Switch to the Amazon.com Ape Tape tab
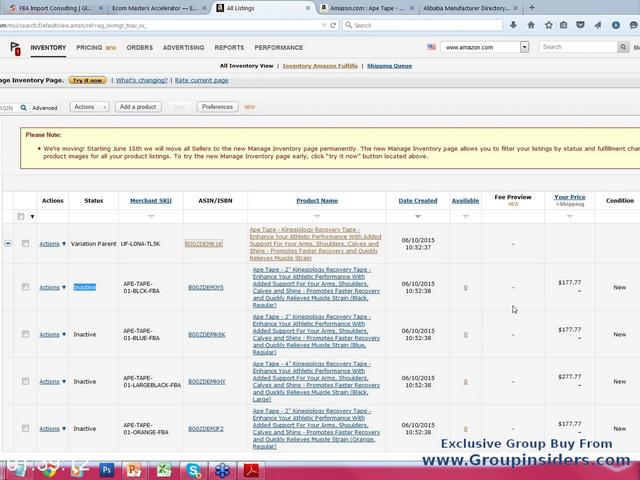The image size is (640, 480). (365, 8)
